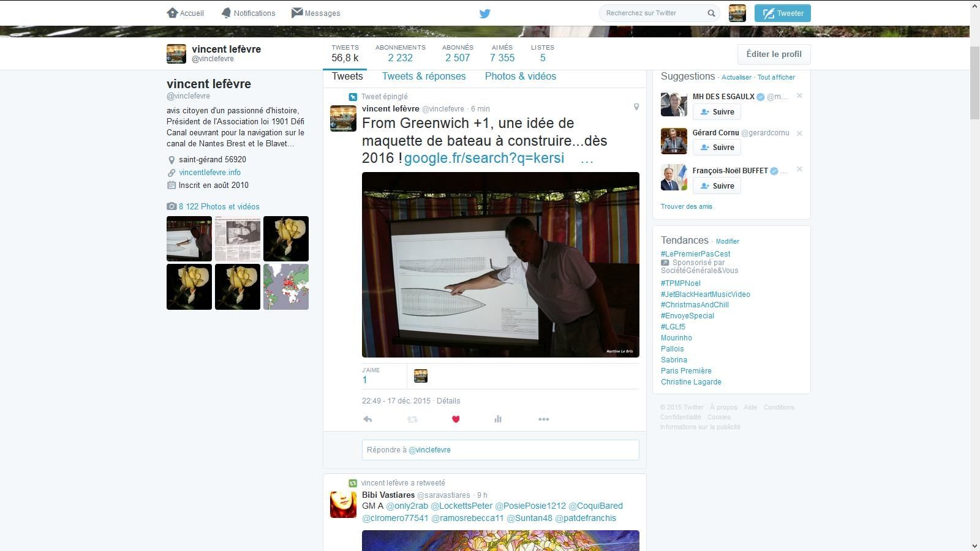The image size is (980, 551).
Task: Open #EnvoyeSpecial trend
Action: (x=687, y=316)
